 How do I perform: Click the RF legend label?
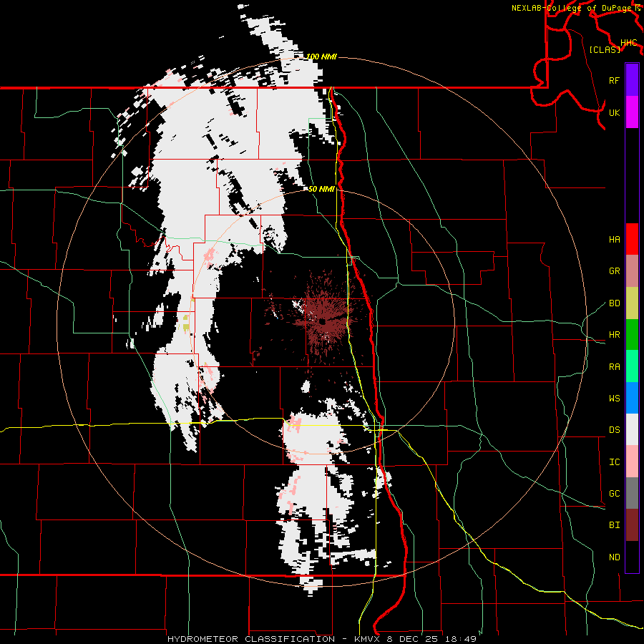[x=615, y=80]
